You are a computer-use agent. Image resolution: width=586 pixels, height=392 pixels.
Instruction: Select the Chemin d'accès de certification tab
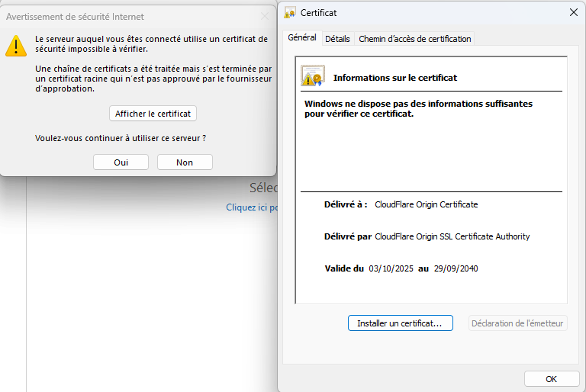414,39
